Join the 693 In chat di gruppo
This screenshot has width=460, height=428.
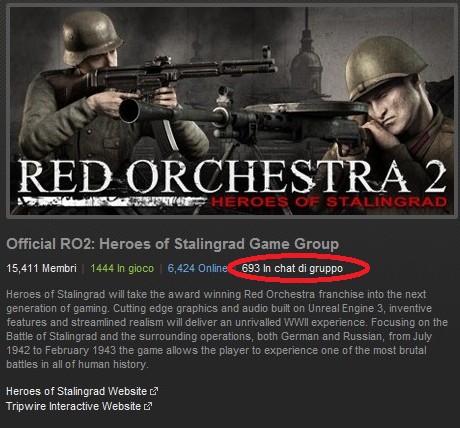tap(292, 268)
